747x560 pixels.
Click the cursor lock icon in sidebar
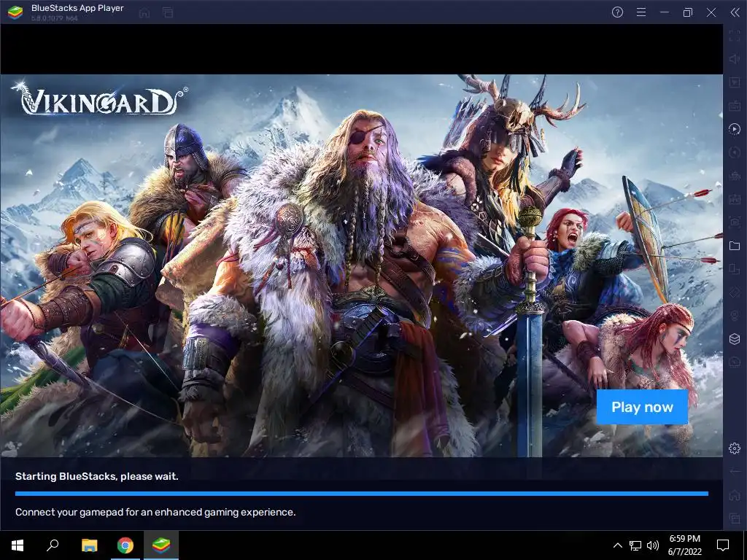point(734,82)
